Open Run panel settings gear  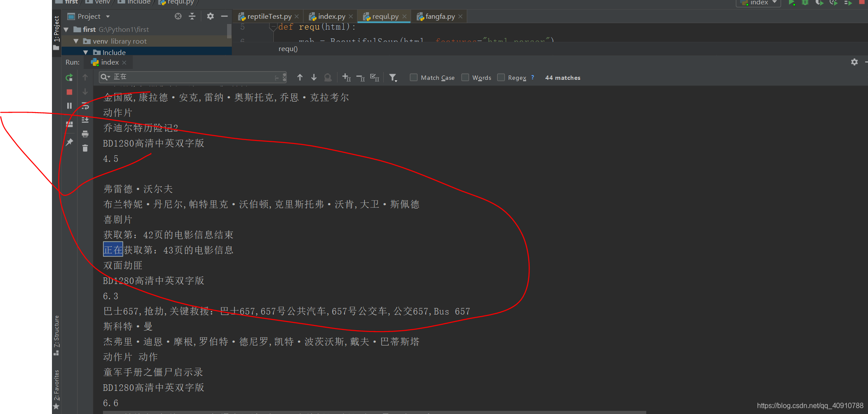point(854,62)
